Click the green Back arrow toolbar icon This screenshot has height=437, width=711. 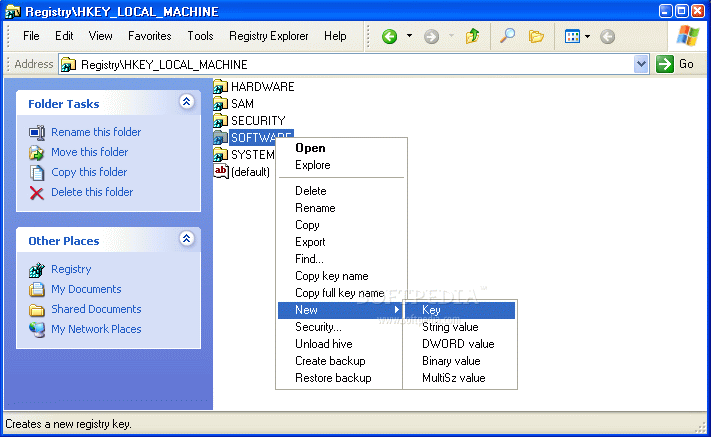pyautogui.click(x=389, y=36)
